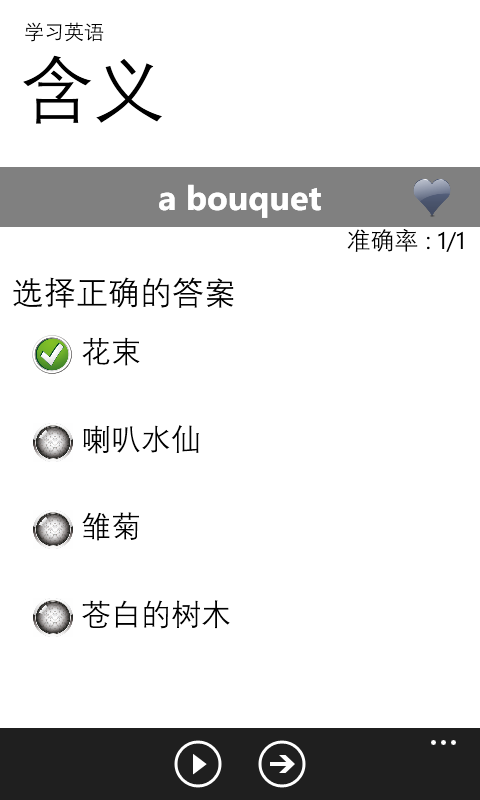Tap the 选择正确的答案 instruction text
This screenshot has height=800, width=480.
pos(123,293)
